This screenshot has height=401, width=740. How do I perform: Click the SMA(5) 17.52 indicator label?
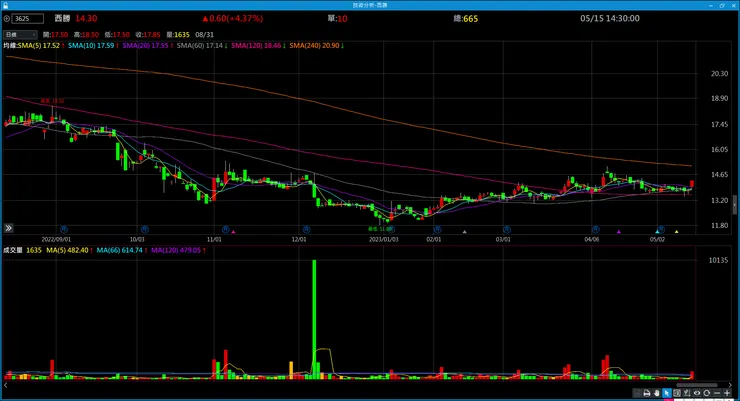coord(39,45)
